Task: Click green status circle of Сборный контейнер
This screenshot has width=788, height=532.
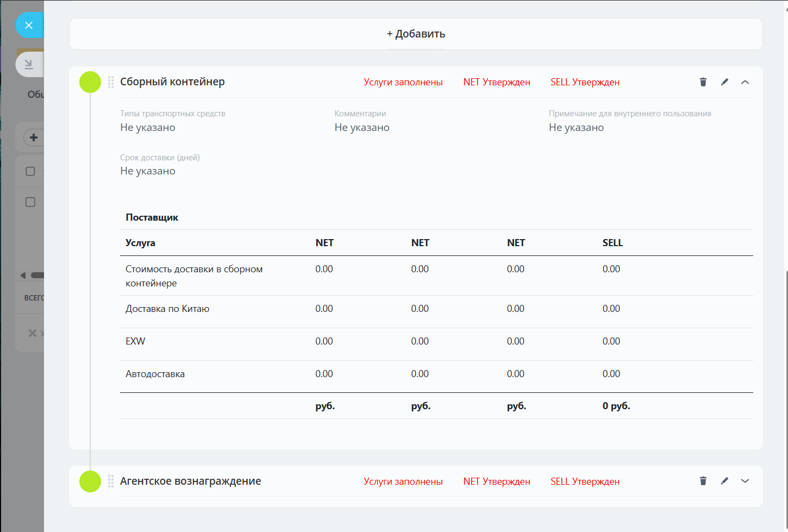Action: pos(90,82)
